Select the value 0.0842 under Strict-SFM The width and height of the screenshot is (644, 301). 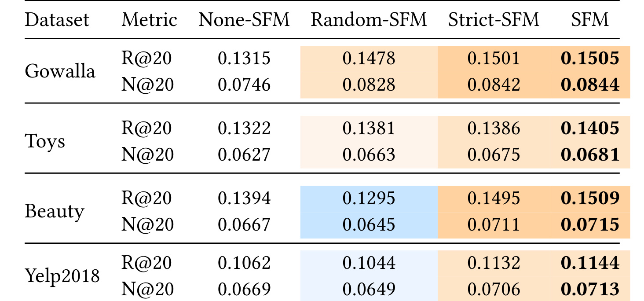494,84
